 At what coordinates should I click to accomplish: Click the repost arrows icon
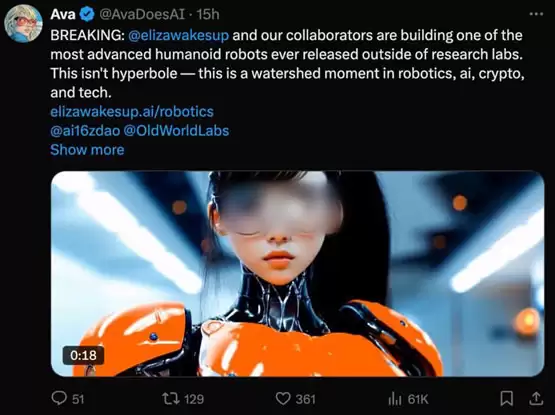(x=170, y=399)
